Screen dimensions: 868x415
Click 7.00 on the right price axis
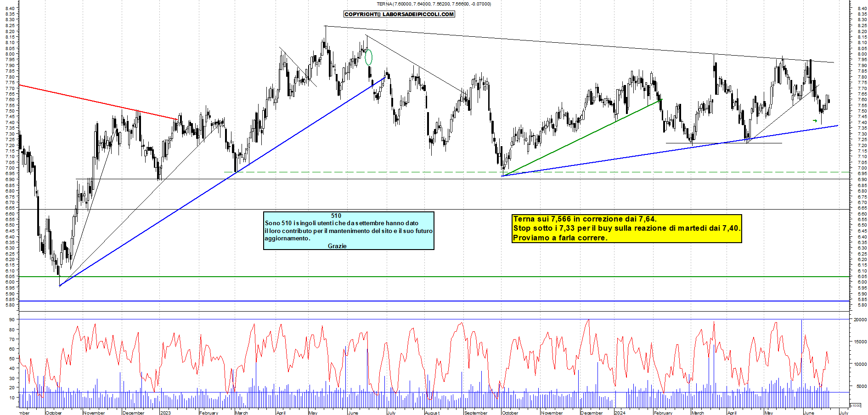pos(862,168)
